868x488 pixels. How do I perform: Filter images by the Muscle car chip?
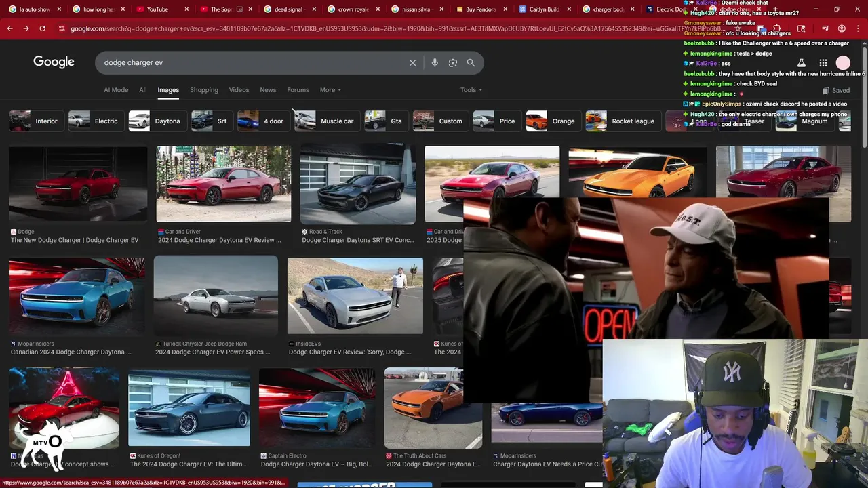326,121
